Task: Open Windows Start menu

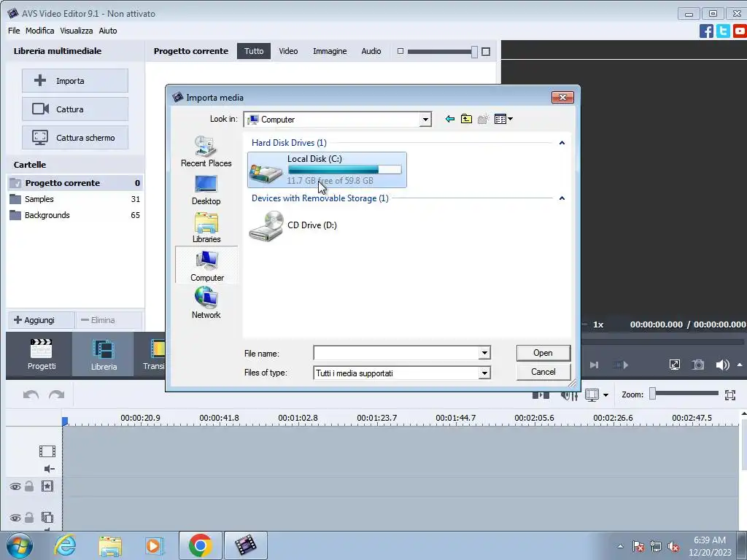Action: 19,545
